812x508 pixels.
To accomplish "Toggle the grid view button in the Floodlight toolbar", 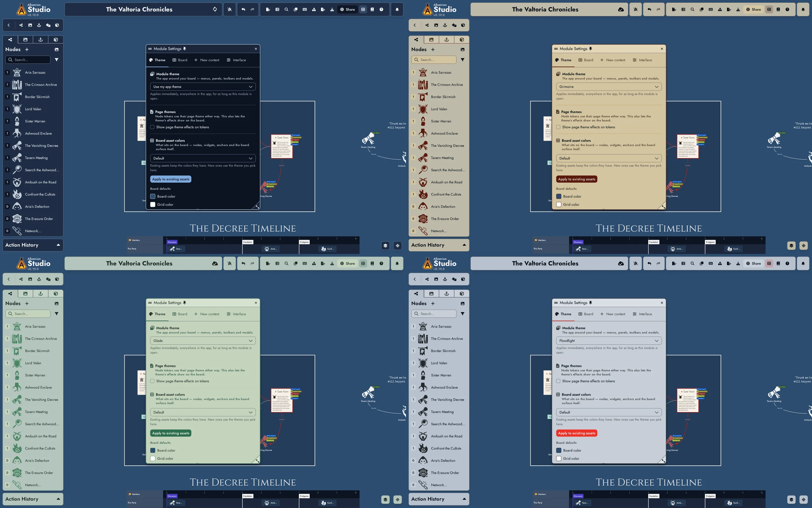I will tap(769, 264).
